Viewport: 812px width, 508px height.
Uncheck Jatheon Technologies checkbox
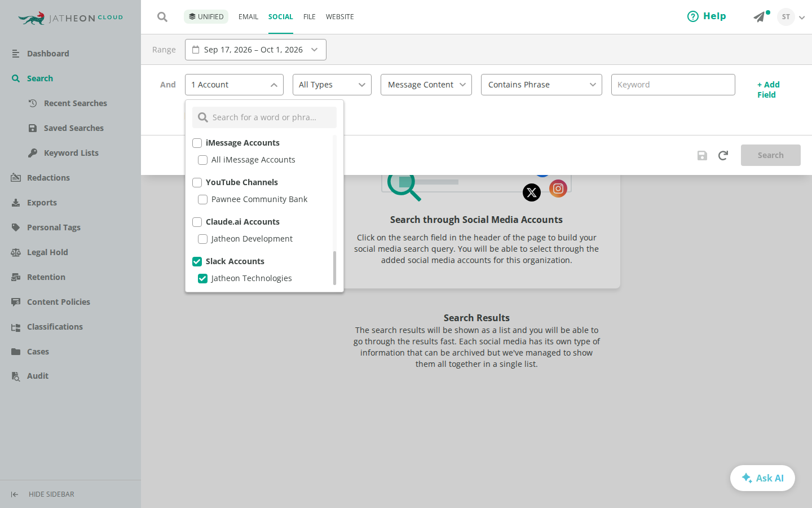coord(203,278)
